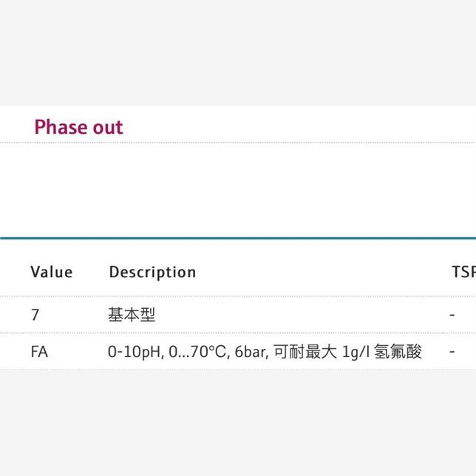Click the gray area above Phase out
Screen dimensions: 476x476
click(x=237, y=52)
